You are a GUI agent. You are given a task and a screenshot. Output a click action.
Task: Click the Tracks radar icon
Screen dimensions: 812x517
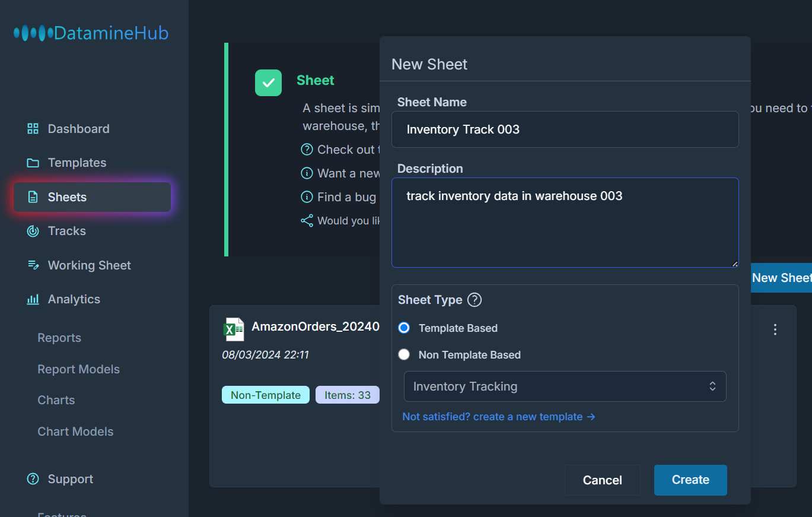[x=33, y=231]
